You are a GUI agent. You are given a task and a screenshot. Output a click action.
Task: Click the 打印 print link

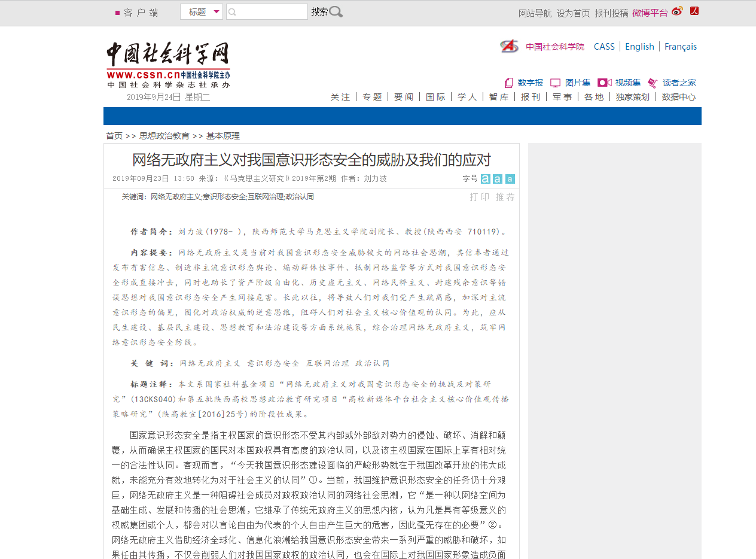click(x=479, y=197)
